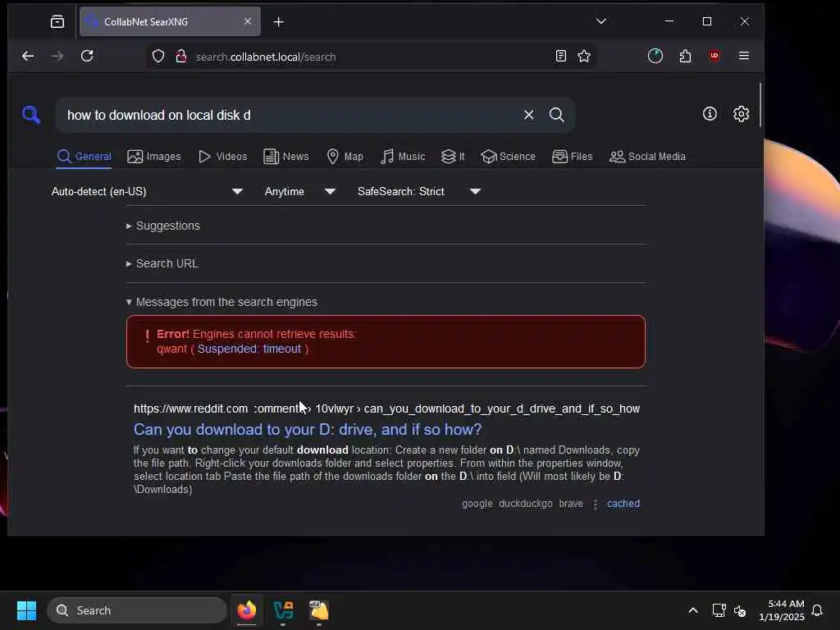The width and height of the screenshot is (840, 630).
Task: Open the notifications bell
Action: [817, 610]
